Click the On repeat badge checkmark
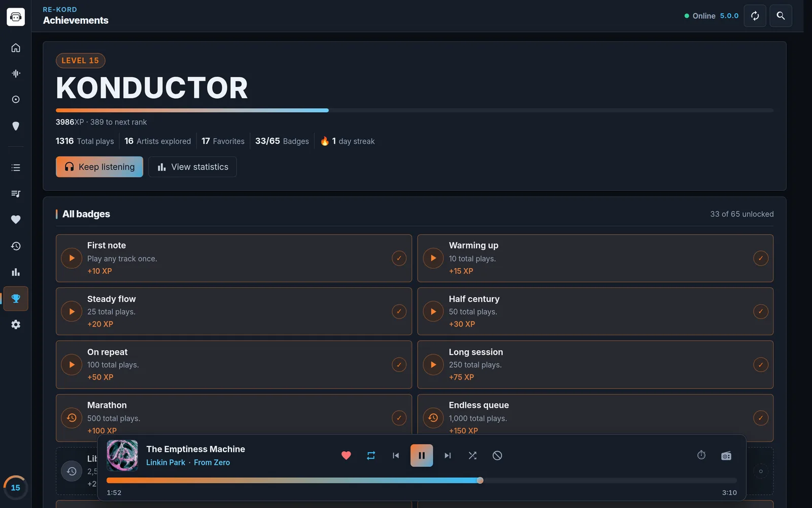The image size is (812, 508). click(399, 365)
